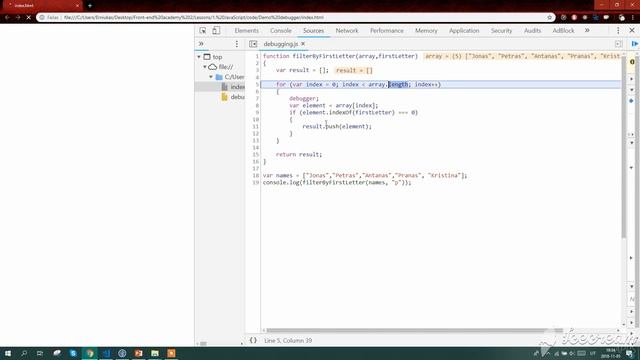Open the Windows Start menu

coord(7,353)
